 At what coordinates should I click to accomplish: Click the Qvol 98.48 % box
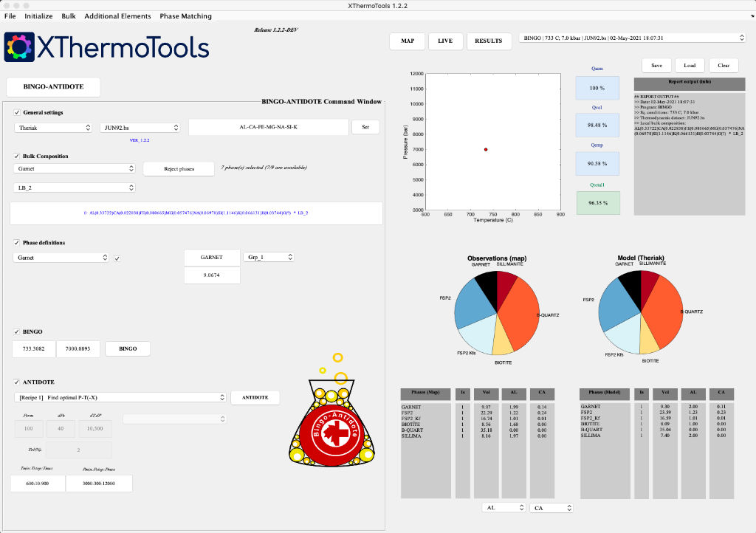pyautogui.click(x=597, y=125)
